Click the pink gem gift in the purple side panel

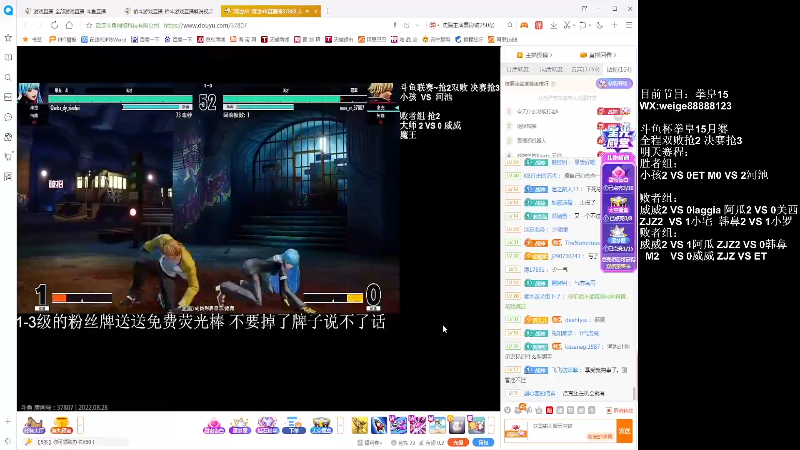coord(618,178)
